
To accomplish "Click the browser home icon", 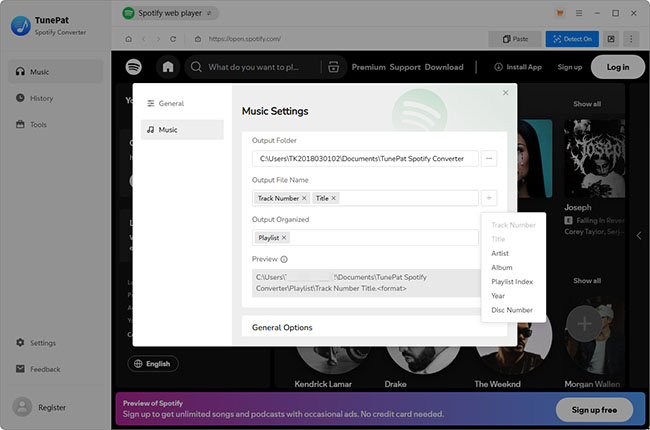I will pyautogui.click(x=129, y=39).
